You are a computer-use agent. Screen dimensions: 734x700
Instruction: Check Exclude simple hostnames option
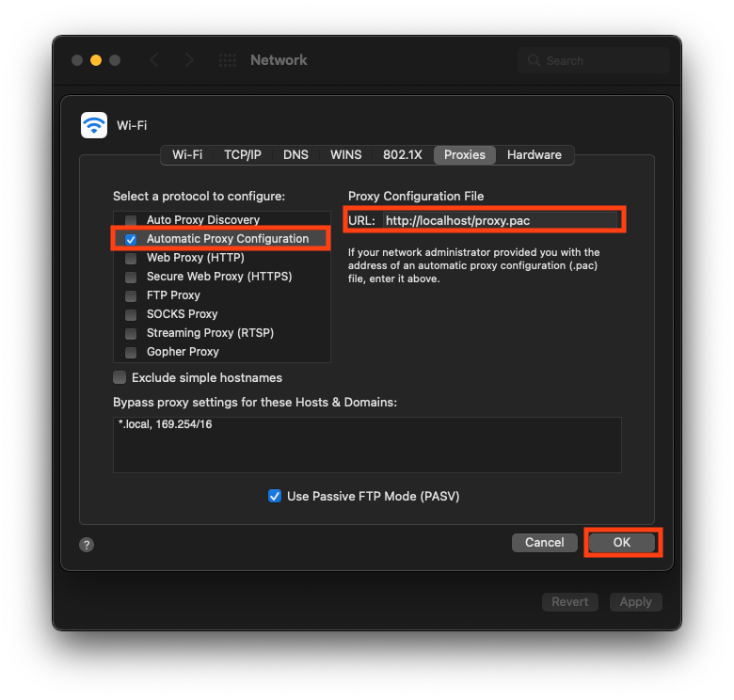pos(120,377)
